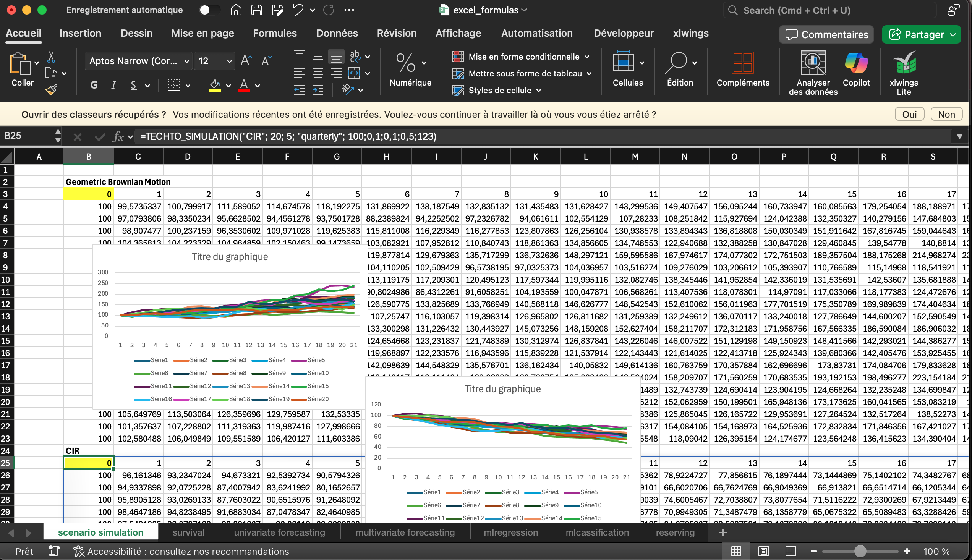The height and width of the screenshot is (560, 972).
Task: Open the Cellules group
Action: 627,69
